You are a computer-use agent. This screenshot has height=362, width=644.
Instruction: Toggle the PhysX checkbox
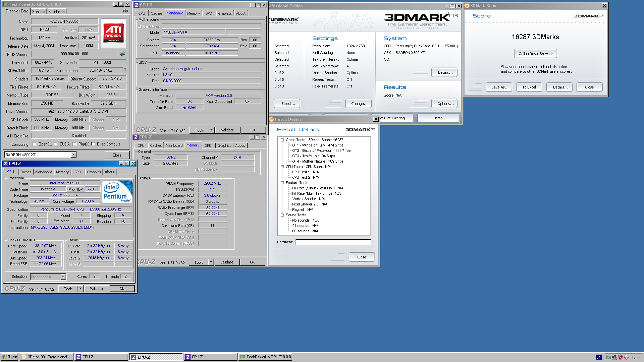click(74, 144)
